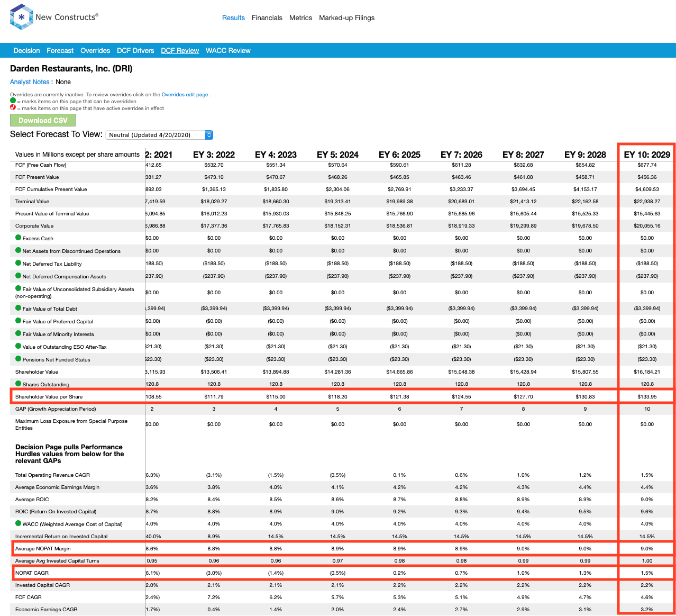Open the Financials tab

pyautogui.click(x=267, y=17)
